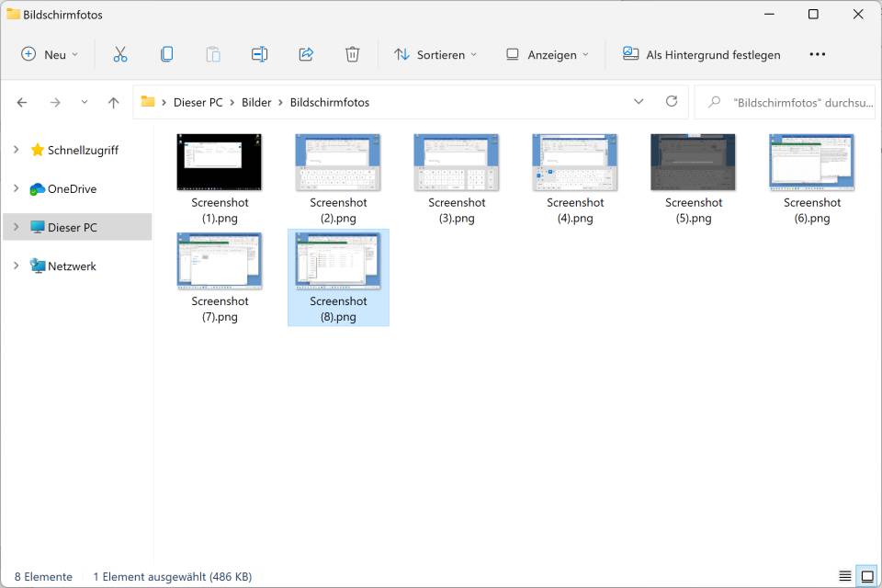Select Dieser PC in navigation pane
Viewport: 882px width, 588px height.
(72, 227)
